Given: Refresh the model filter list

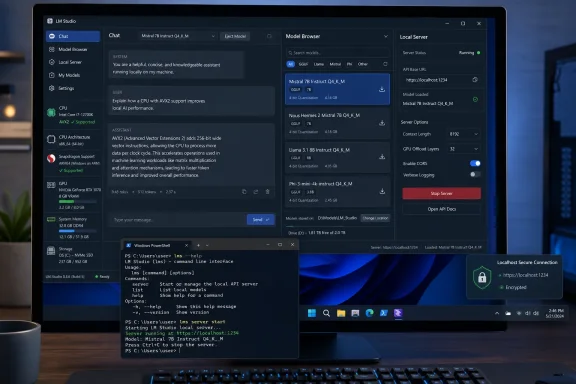Looking at the screenshot, I should (385, 64).
